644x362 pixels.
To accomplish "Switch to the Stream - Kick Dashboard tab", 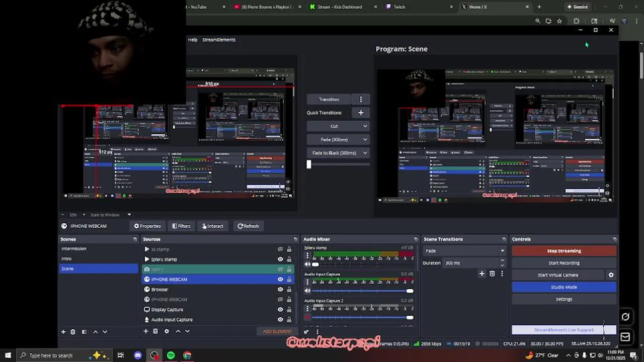I will tap(343, 7).
